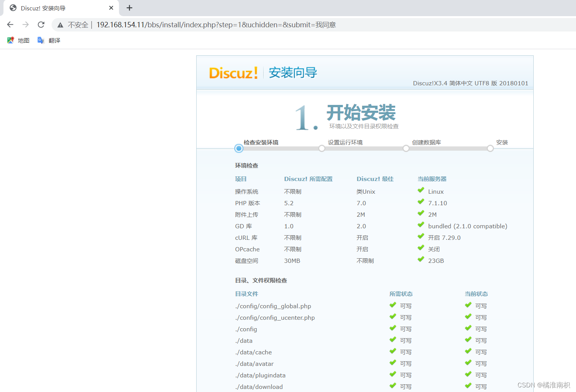Open the 翻译 bookmark
Viewport: 576px width, 392px height.
click(49, 40)
